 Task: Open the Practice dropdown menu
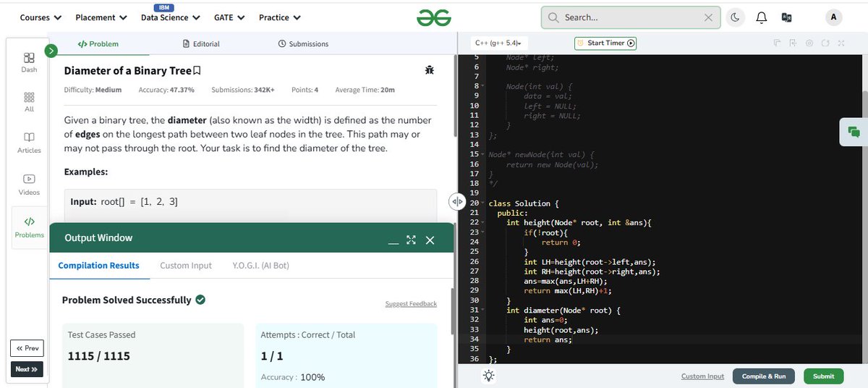point(280,17)
